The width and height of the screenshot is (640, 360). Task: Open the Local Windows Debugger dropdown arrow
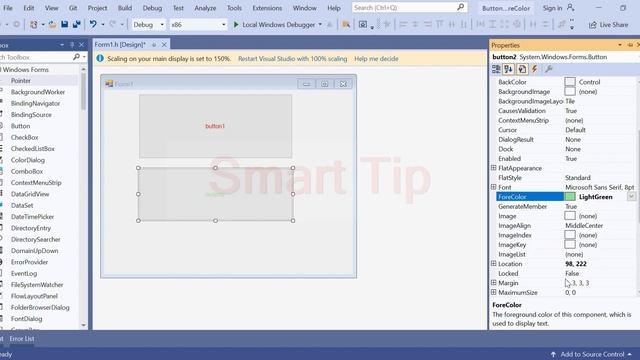click(x=320, y=24)
